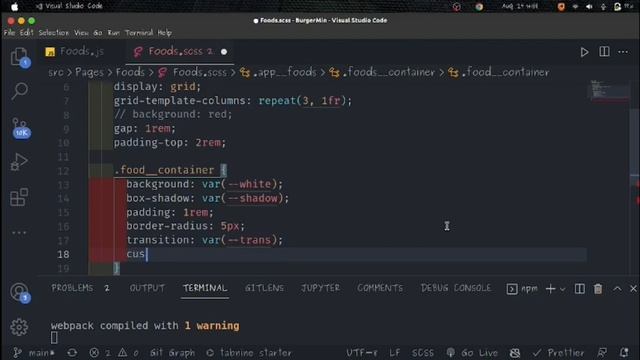Image resolution: width=640 pixels, height=360 pixels.
Task: Switch to the COMMENTS tab
Action: coord(380,288)
